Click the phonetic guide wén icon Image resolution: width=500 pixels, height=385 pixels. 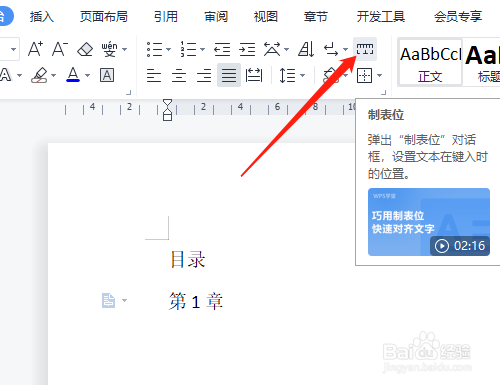tap(110, 49)
